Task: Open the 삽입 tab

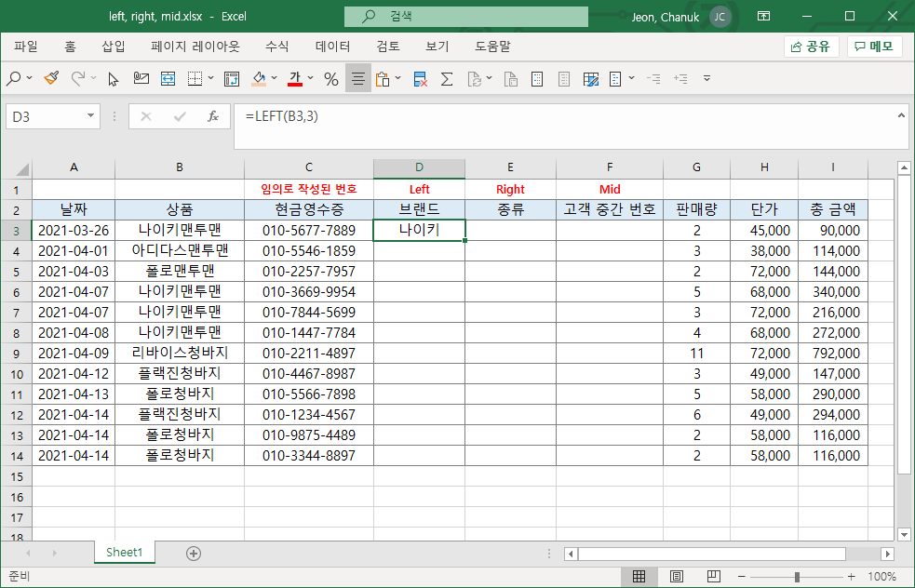Action: (114, 47)
